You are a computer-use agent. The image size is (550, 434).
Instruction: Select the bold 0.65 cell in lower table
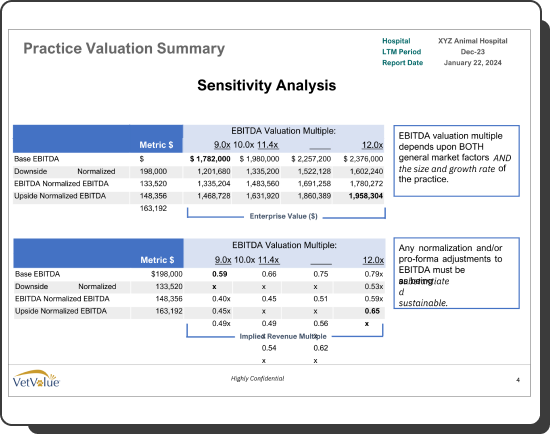pos(372,311)
